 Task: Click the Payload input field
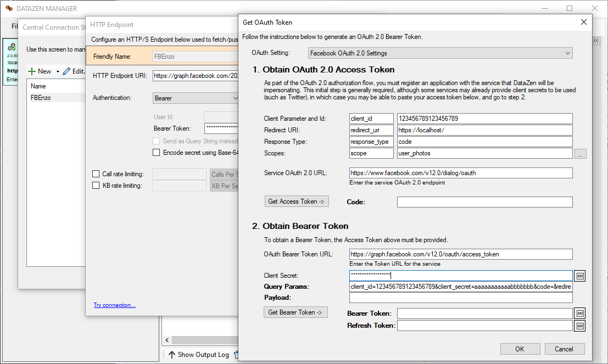pyautogui.click(x=461, y=298)
